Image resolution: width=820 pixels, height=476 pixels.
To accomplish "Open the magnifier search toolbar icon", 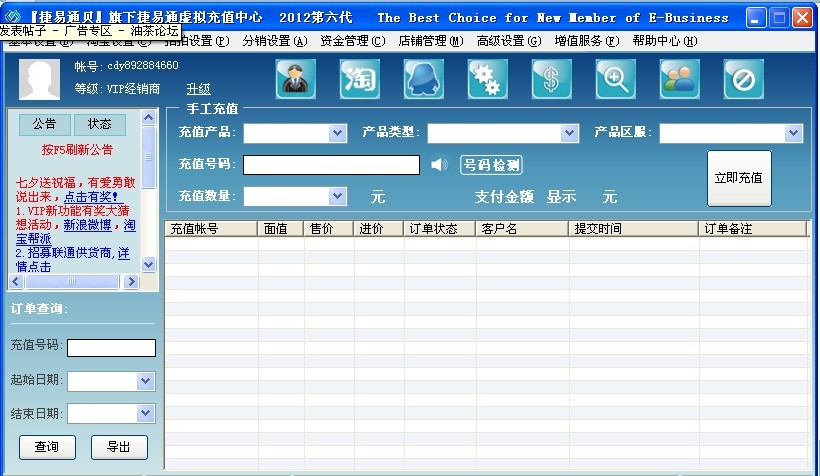I will [616, 79].
